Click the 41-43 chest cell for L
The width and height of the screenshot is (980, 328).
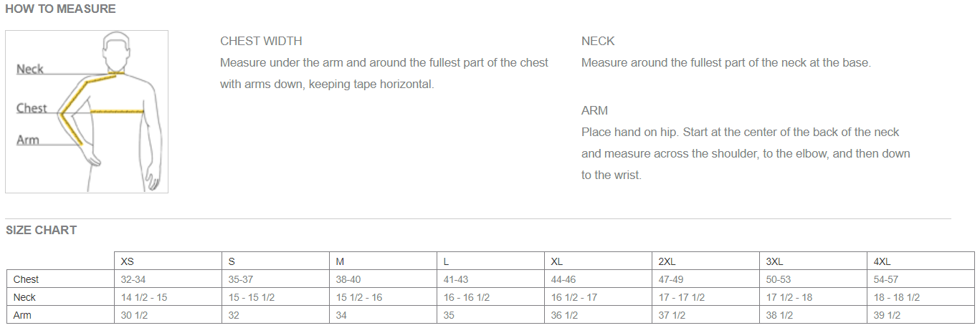coord(456,279)
